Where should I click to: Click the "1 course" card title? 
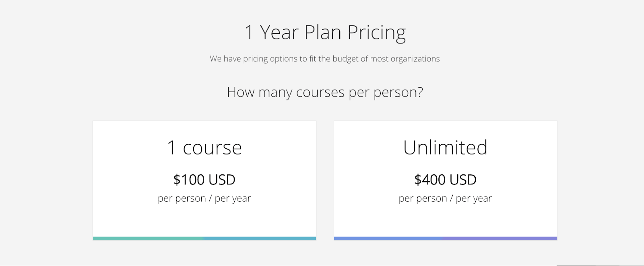204,147
